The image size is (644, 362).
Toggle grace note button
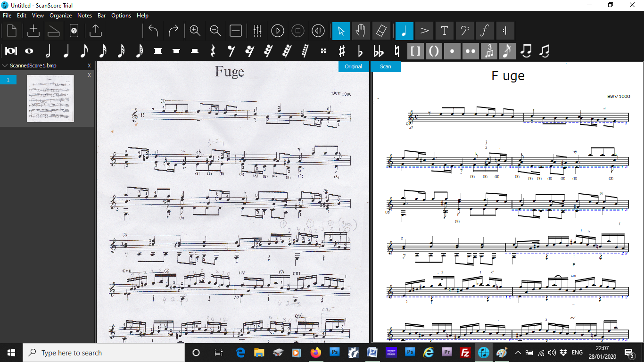coord(507,51)
